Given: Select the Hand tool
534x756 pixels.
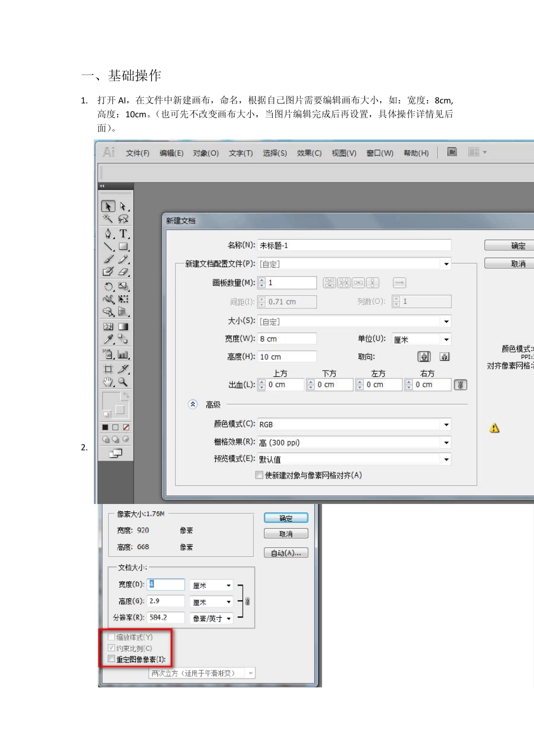Looking at the screenshot, I should [x=108, y=382].
